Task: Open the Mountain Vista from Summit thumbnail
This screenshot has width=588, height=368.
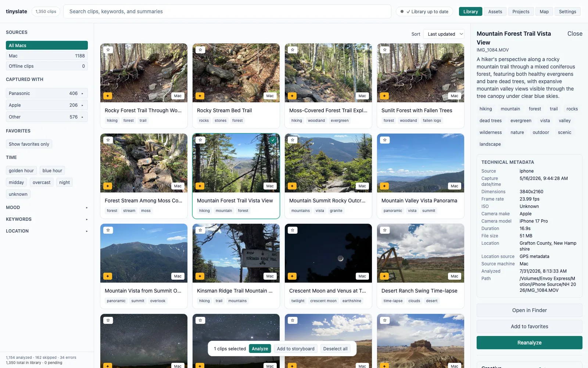Action: tap(144, 253)
